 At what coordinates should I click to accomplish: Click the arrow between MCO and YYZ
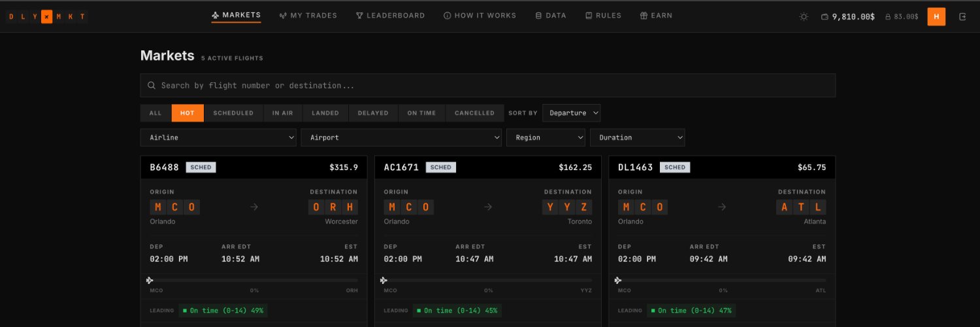point(488,207)
